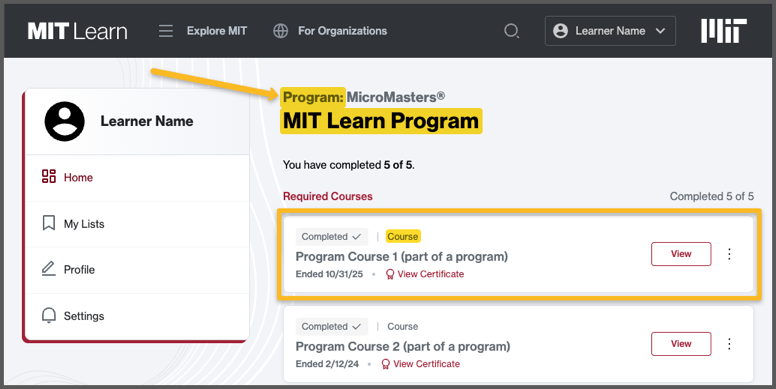This screenshot has width=776, height=389.
Task: View Program Course 2
Action: click(x=681, y=344)
